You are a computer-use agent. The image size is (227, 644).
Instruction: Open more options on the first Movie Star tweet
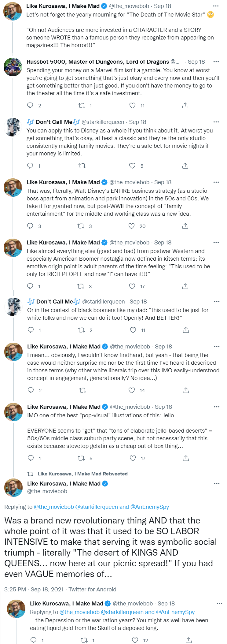point(216,6)
